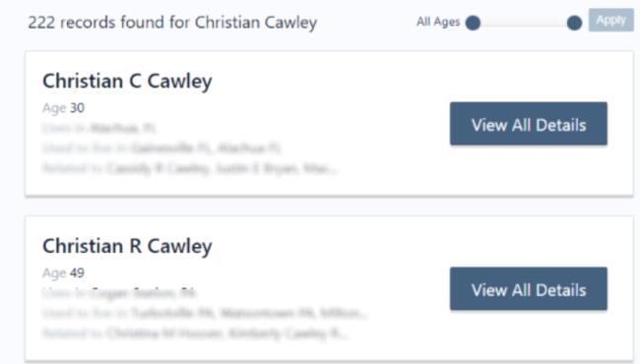Click blurred Used to live line, second record
The image size is (640, 364).
click(205, 313)
